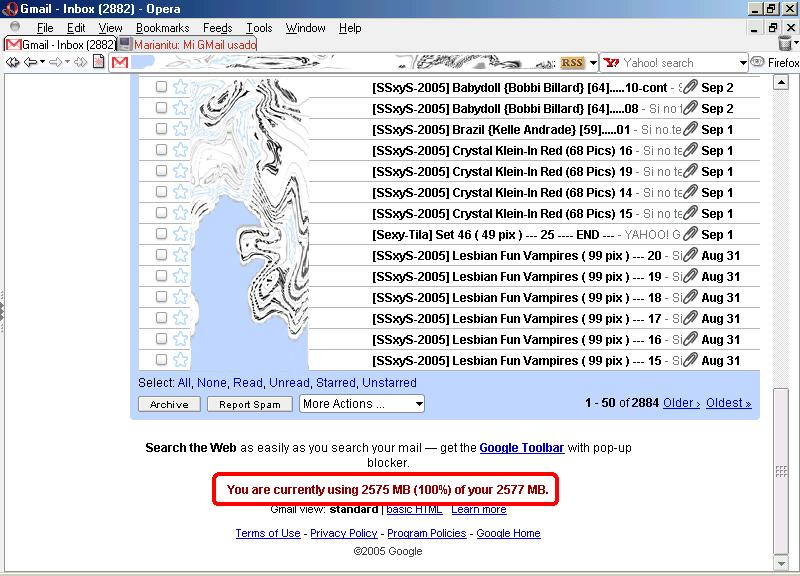Open the Tools menu
The width and height of the screenshot is (800, 576).
coord(259,28)
